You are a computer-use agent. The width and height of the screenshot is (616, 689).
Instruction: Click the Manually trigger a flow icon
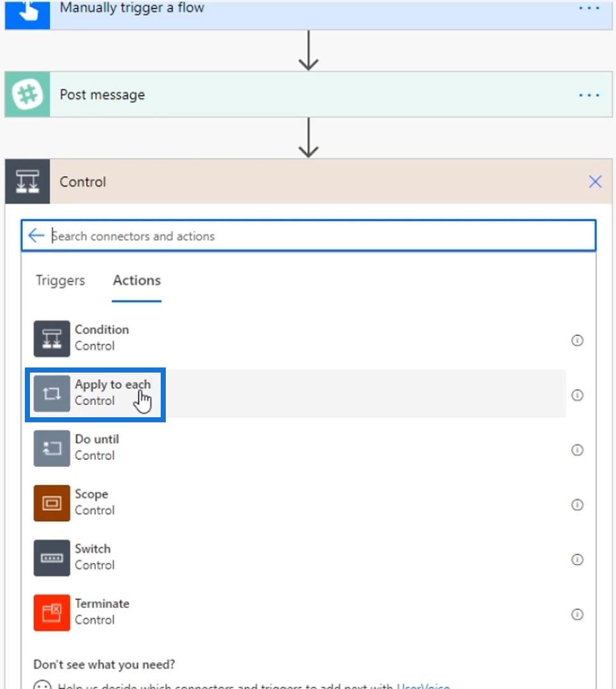[x=27, y=15]
